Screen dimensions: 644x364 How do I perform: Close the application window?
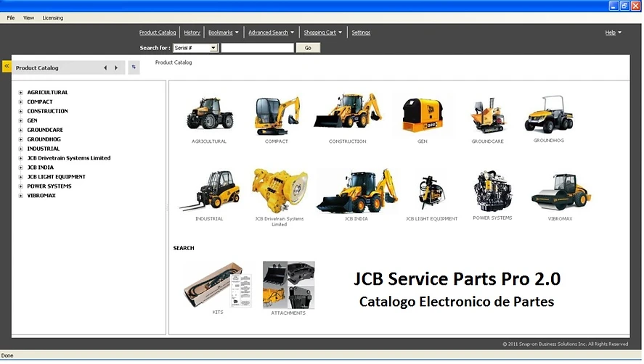(636, 6)
